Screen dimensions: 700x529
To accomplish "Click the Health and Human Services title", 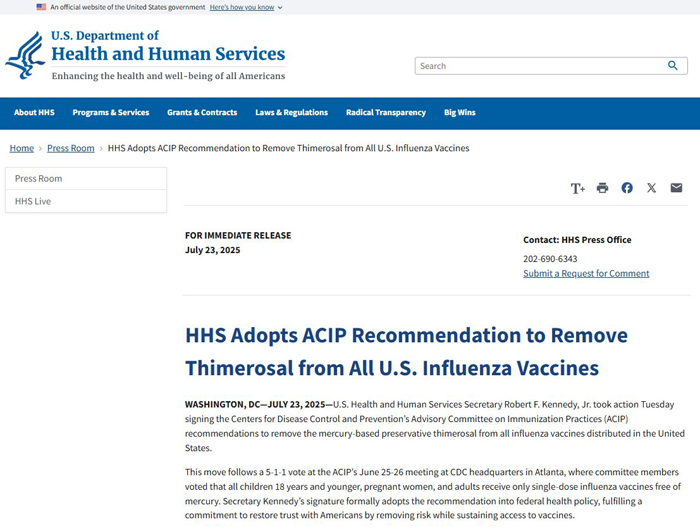I will [x=168, y=54].
